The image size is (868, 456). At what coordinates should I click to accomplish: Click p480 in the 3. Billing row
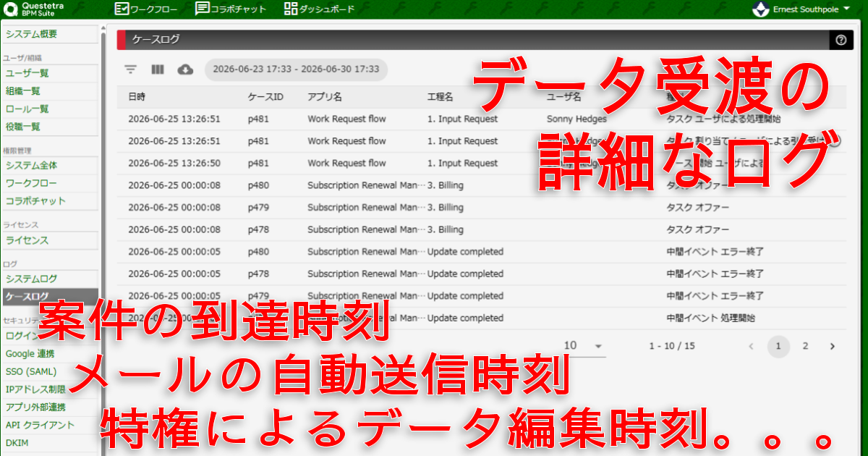(x=258, y=185)
